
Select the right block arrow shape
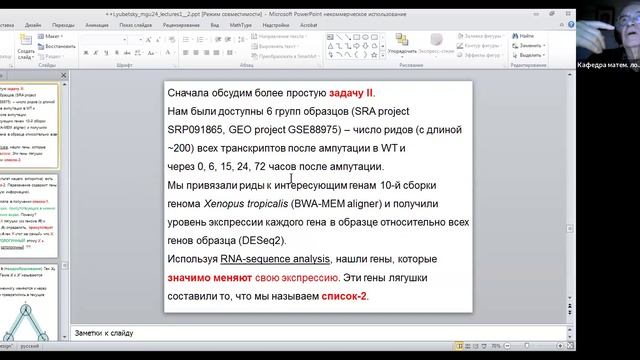pos(357,46)
